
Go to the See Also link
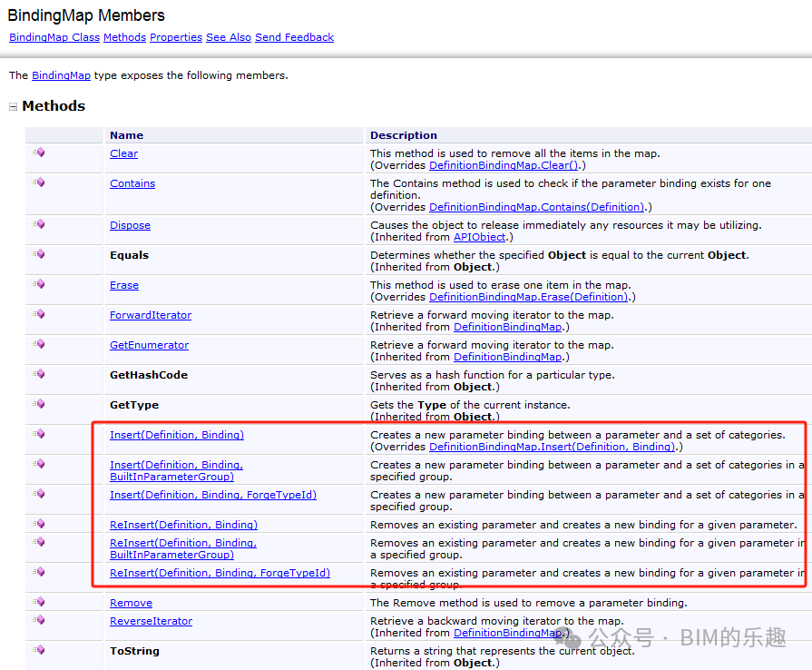pos(229,37)
